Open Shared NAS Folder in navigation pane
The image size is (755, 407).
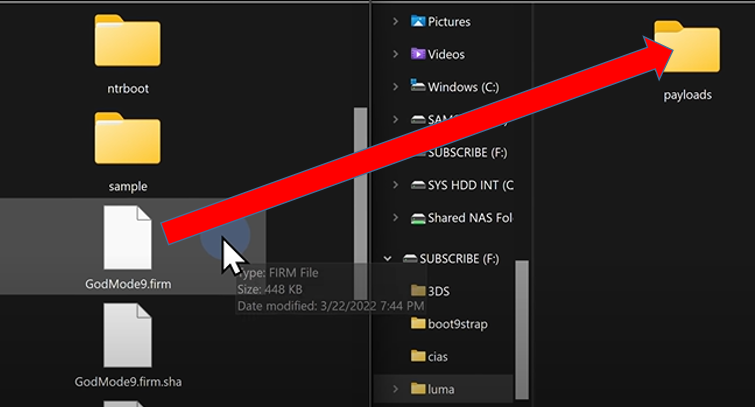[x=470, y=218]
